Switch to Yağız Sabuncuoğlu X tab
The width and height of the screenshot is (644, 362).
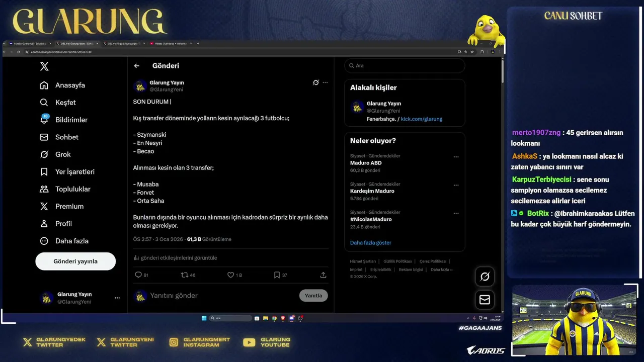124,44
